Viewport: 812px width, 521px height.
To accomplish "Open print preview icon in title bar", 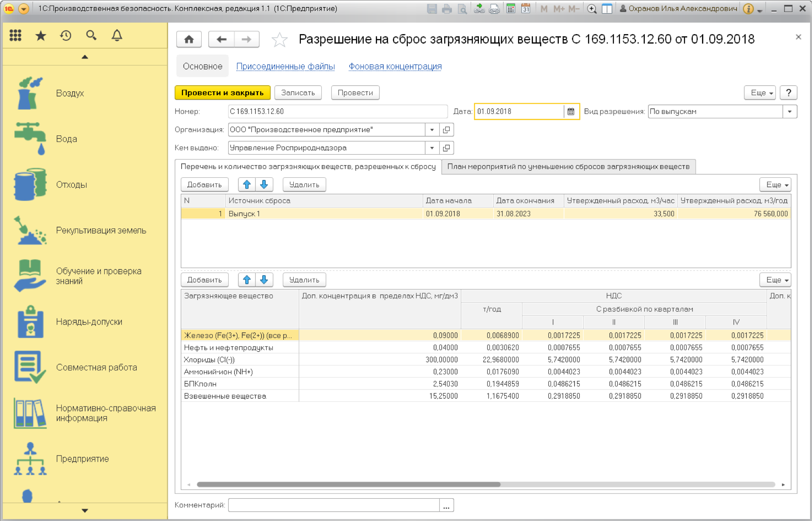I will click(462, 9).
